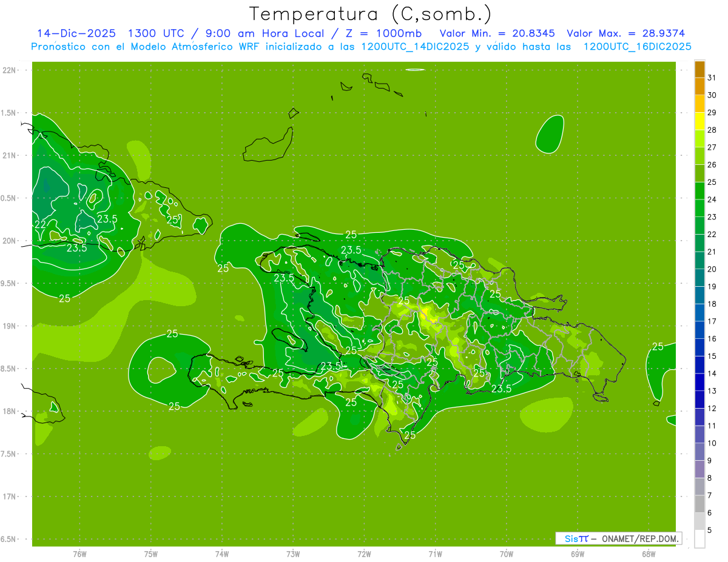This screenshot has height=562, width=728.
Task: Click 'Valor Min. = 20.8345' text
Action: (497, 33)
